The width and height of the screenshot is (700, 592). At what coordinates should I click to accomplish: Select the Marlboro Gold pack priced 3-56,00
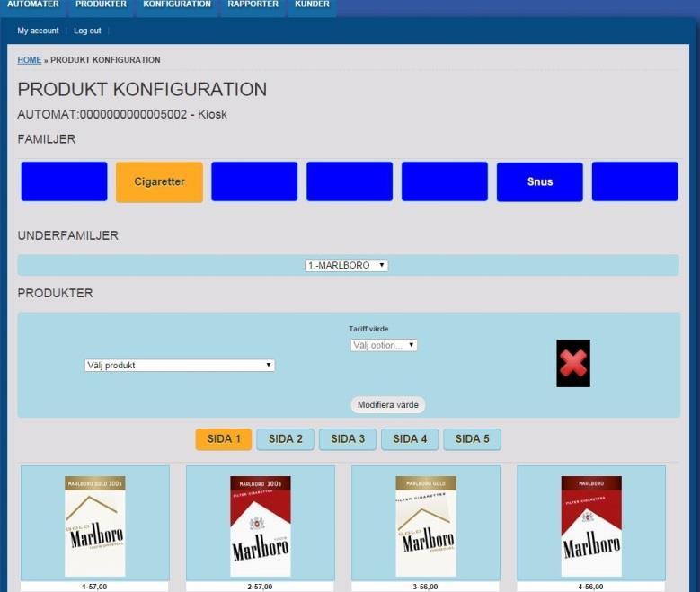(x=426, y=526)
